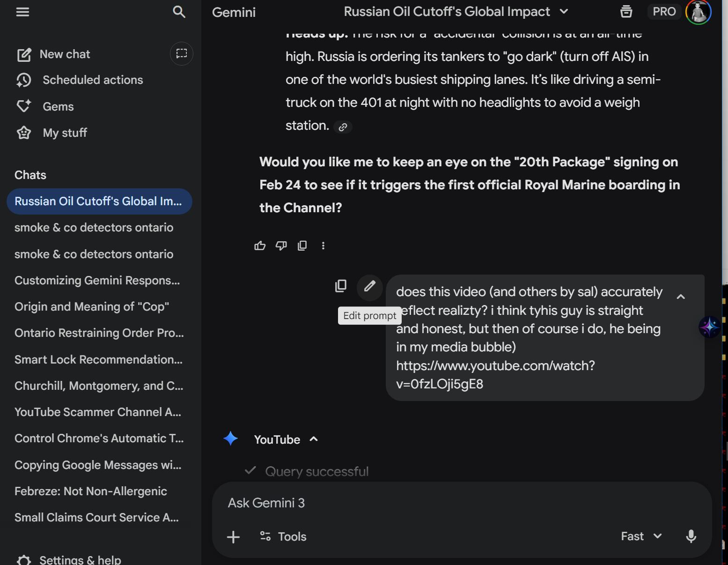Click the Edit prompt pencil icon

[x=369, y=286]
